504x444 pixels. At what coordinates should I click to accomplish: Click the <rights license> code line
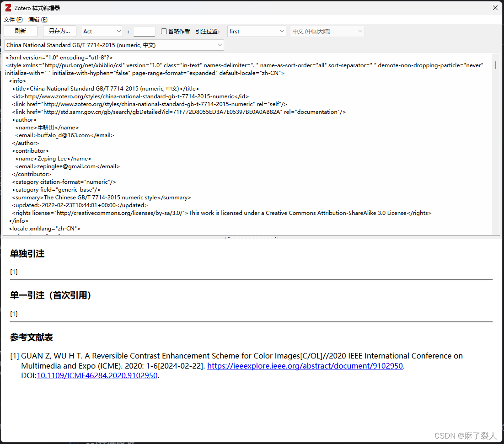(x=222, y=213)
